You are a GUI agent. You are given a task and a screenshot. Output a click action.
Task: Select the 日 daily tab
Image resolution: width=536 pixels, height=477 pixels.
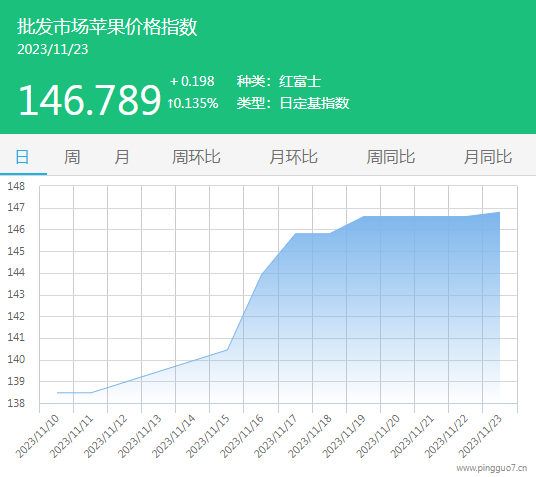[23, 157]
